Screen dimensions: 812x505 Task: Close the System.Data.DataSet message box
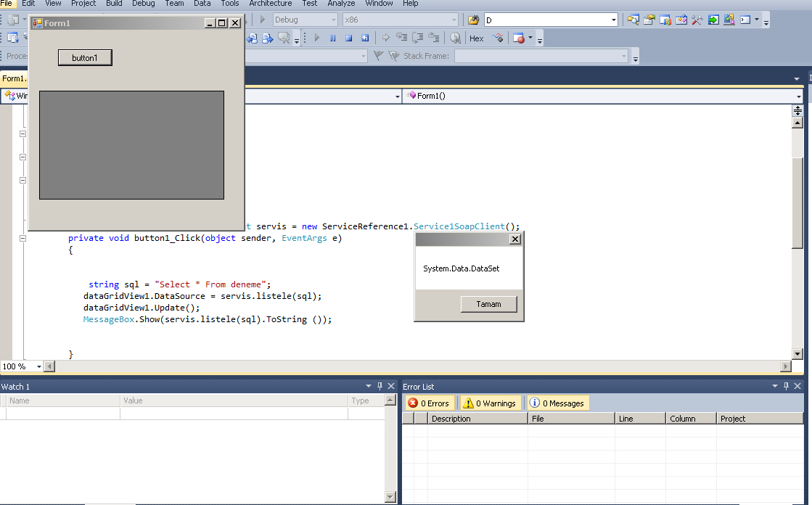coord(515,239)
